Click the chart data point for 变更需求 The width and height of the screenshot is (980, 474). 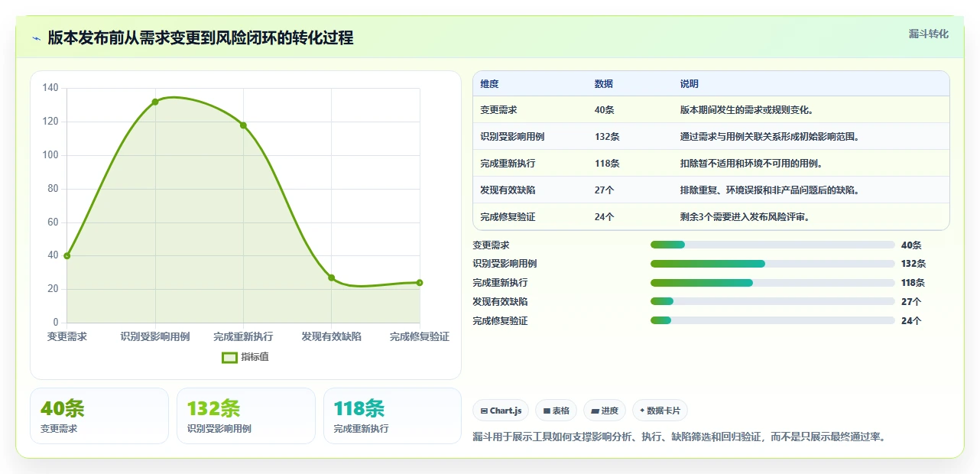tap(67, 256)
